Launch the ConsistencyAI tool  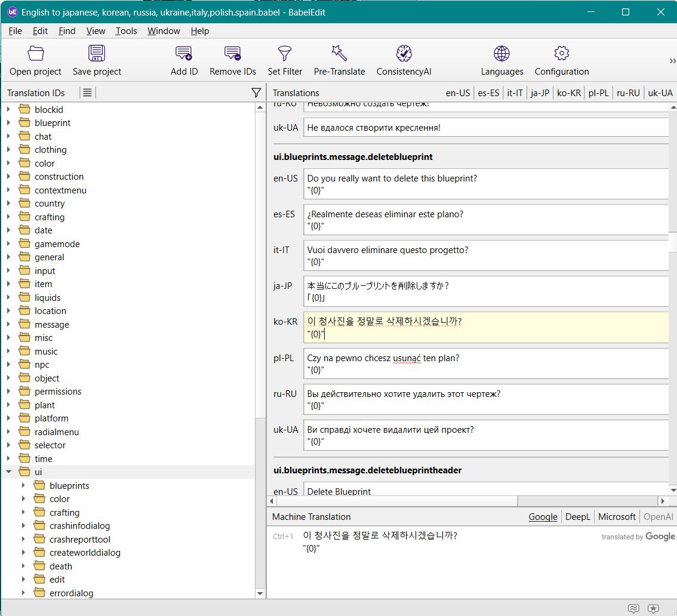point(404,54)
